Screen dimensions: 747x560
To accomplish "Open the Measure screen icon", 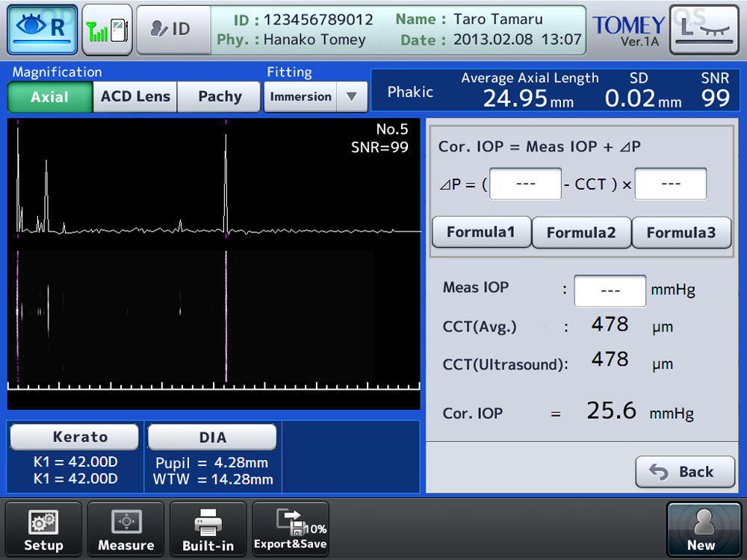I will pyautogui.click(x=125, y=529).
